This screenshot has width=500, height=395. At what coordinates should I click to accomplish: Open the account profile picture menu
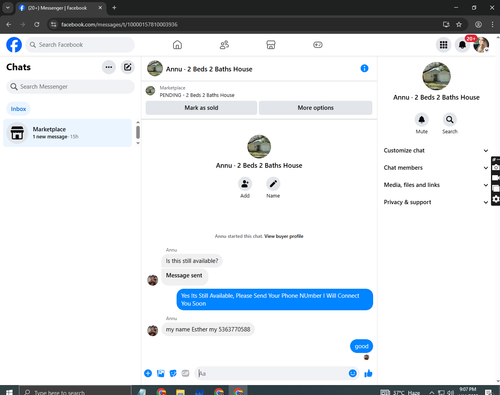tap(481, 45)
